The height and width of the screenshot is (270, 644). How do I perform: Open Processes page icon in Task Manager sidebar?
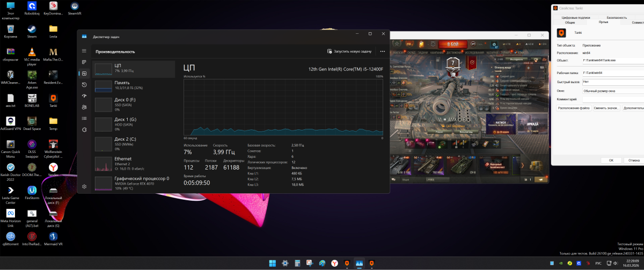click(84, 62)
